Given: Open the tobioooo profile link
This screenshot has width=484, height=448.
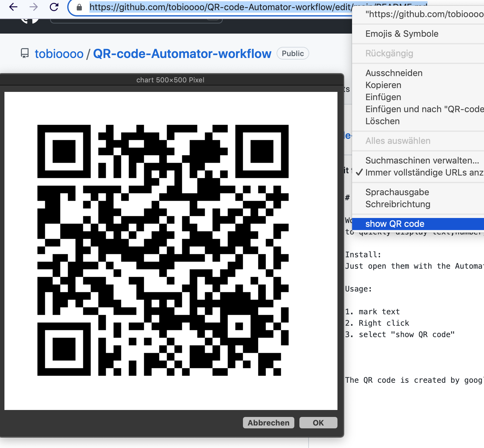Looking at the screenshot, I should [x=59, y=54].
